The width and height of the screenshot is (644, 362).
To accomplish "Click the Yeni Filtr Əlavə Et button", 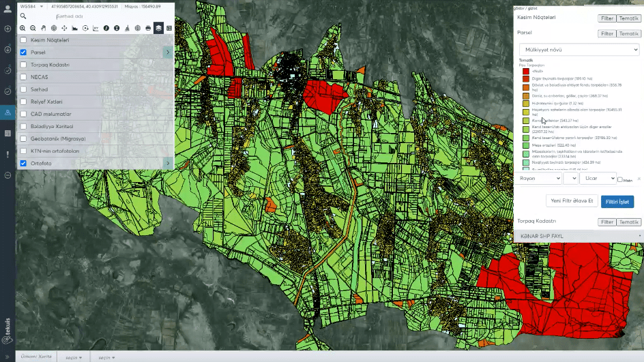I will tap(572, 200).
